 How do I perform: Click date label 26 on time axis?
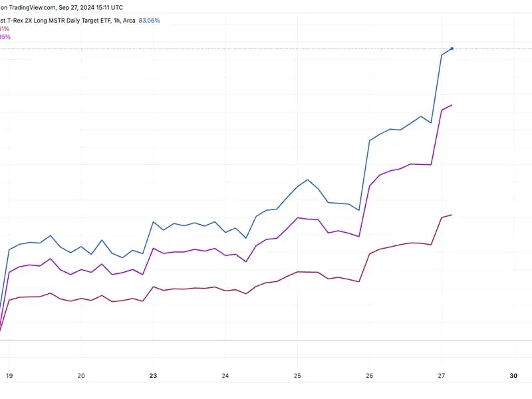tap(369, 375)
